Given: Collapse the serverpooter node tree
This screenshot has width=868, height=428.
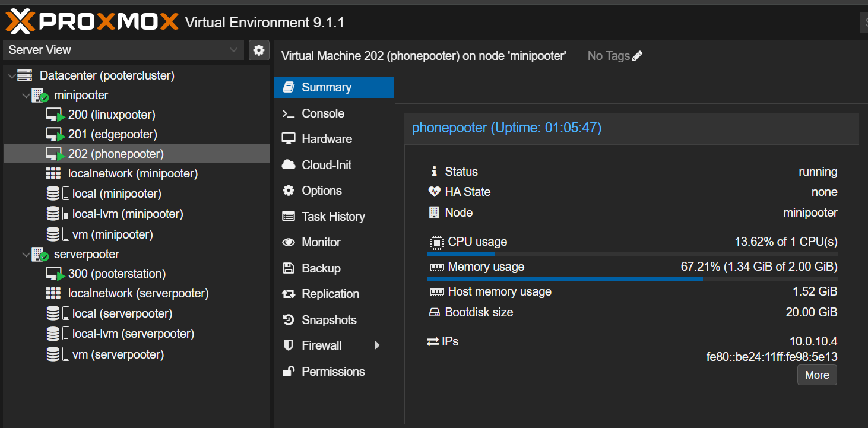Looking at the screenshot, I should click(x=26, y=254).
